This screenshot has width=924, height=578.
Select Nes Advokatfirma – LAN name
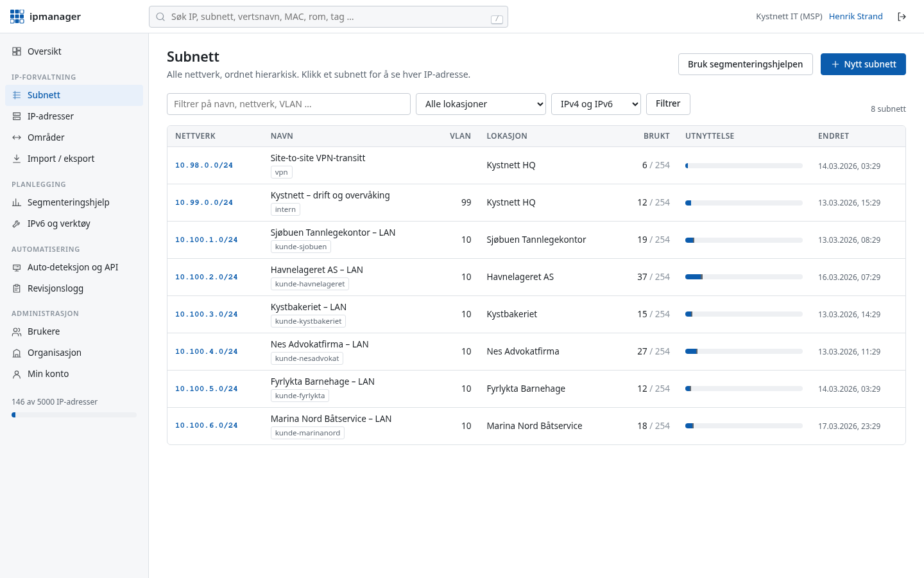pyautogui.click(x=320, y=344)
